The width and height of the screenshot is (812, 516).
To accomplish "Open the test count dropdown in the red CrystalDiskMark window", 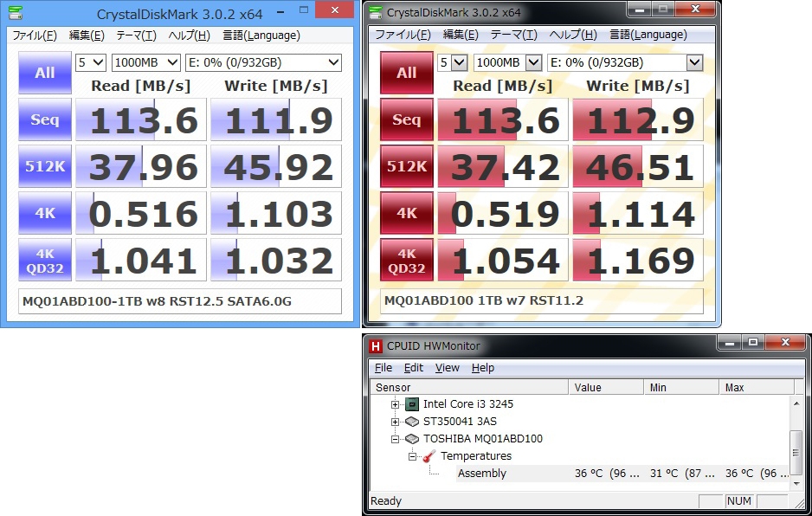I will click(x=453, y=62).
